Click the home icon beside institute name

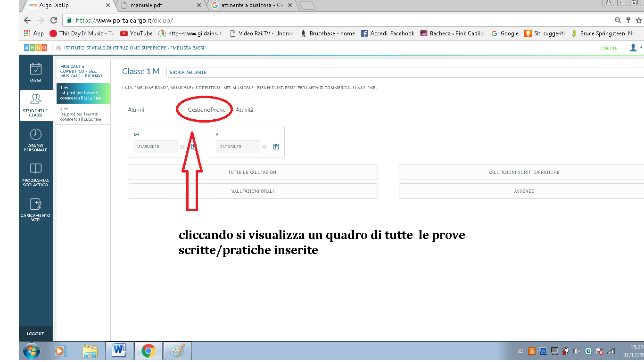[x=58, y=48]
